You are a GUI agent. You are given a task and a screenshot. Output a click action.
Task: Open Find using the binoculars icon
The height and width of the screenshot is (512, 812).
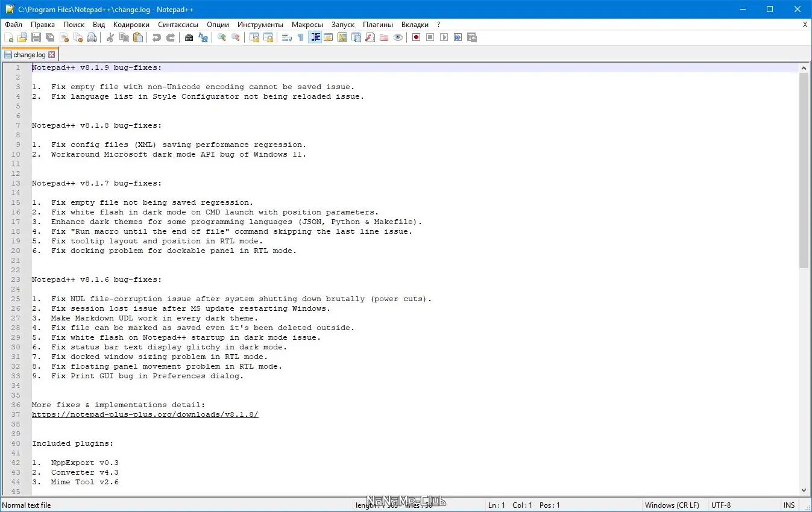[189, 37]
